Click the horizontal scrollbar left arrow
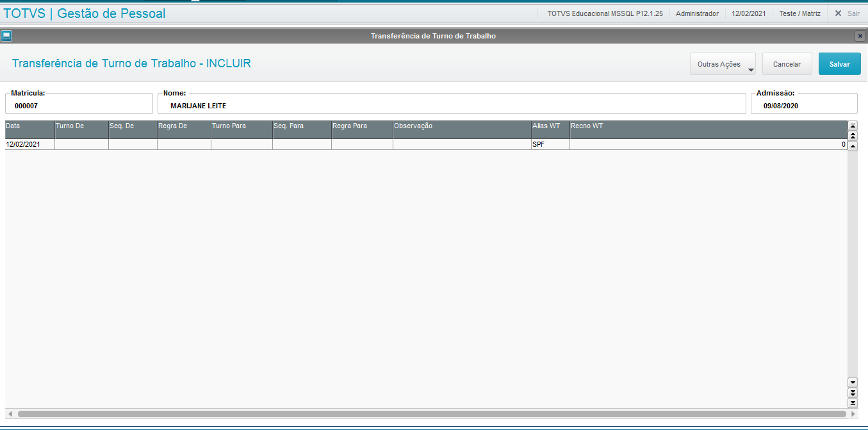Image resolution: width=868 pixels, height=430 pixels. click(x=10, y=414)
